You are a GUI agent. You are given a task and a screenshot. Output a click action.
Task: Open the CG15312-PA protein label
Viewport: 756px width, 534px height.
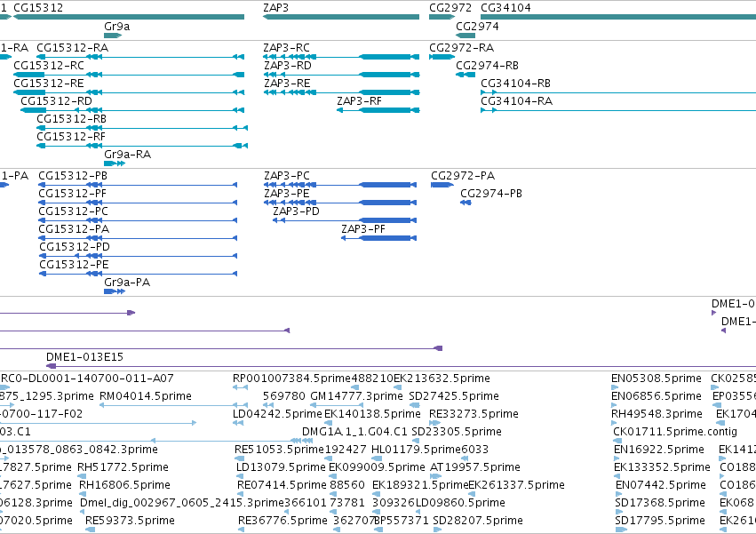tap(74, 229)
